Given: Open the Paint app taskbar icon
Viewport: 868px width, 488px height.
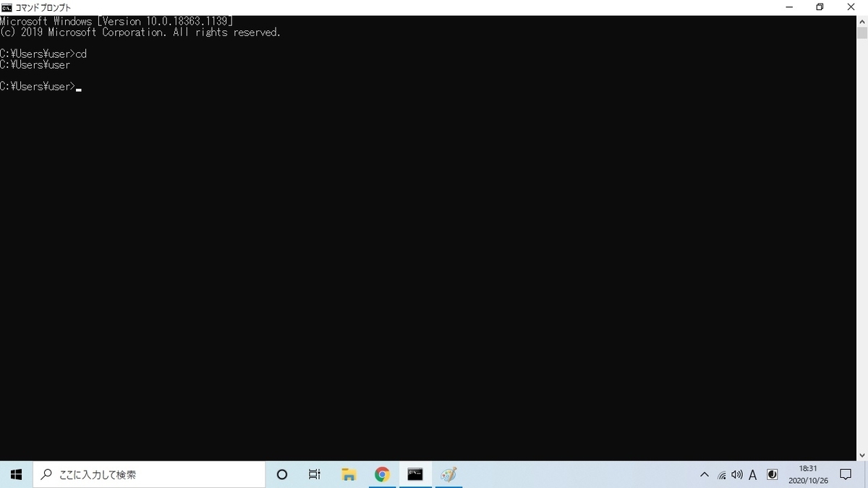Looking at the screenshot, I should point(448,474).
